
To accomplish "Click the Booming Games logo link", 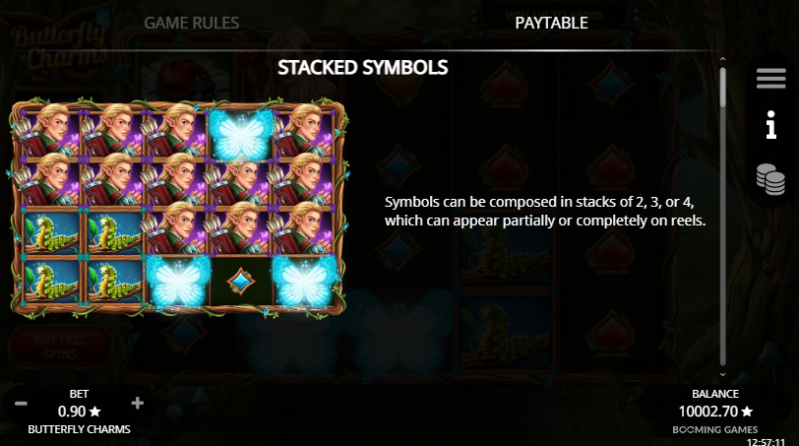I will coord(715,430).
